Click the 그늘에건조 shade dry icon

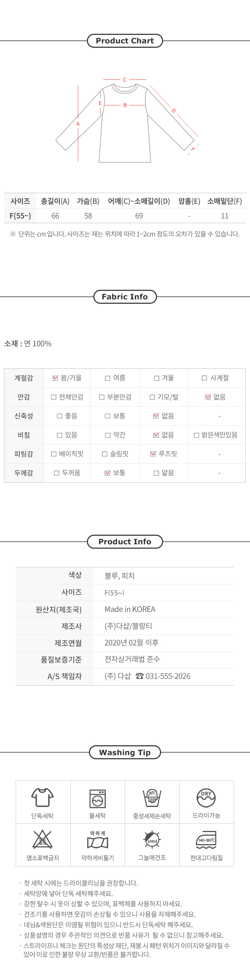point(152,840)
